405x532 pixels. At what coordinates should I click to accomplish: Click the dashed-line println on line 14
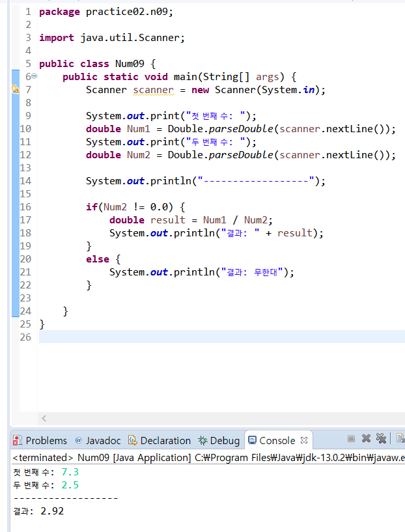coord(206,181)
